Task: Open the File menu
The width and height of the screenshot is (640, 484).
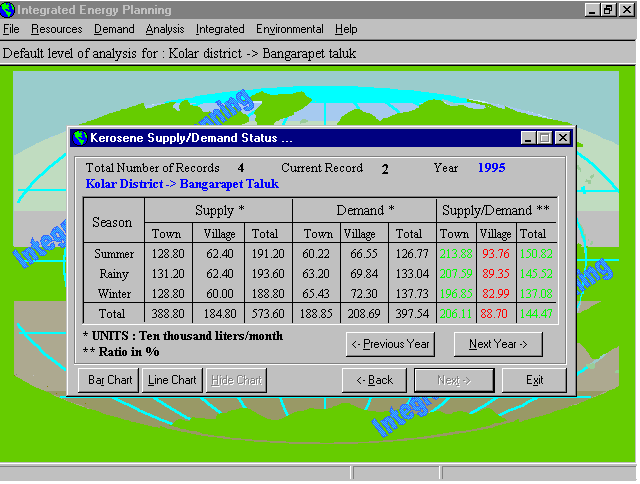Action: (11, 30)
